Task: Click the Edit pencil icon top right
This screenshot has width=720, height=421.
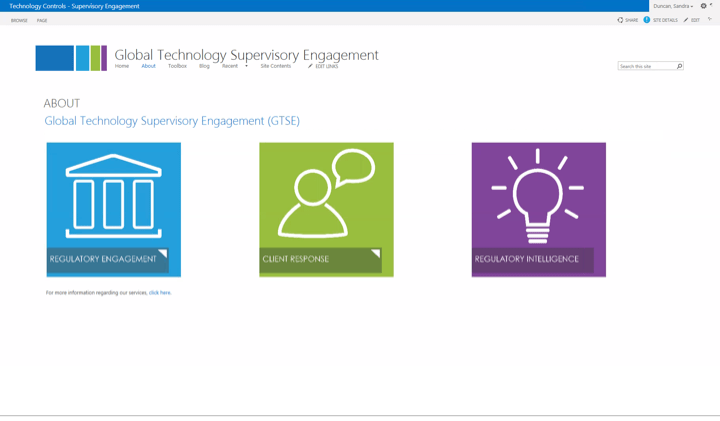Action: click(x=686, y=20)
